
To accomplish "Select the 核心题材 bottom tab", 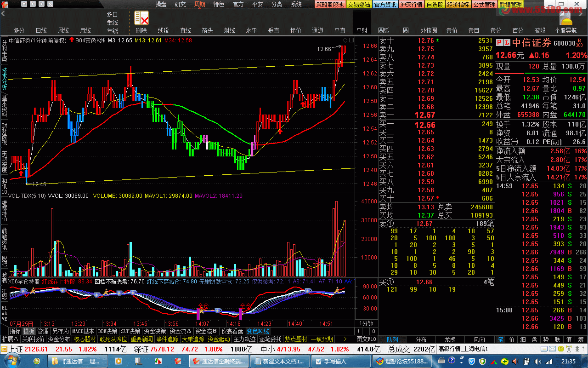I will (85, 339).
